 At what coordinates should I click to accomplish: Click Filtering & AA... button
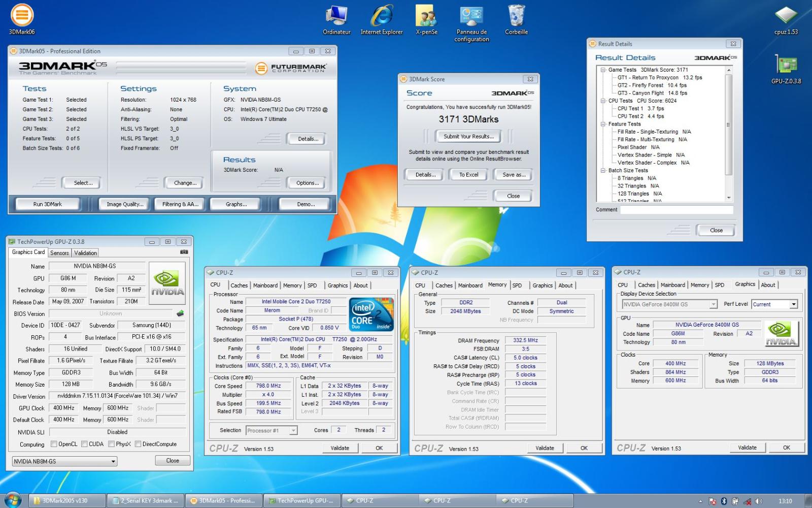[180, 204]
